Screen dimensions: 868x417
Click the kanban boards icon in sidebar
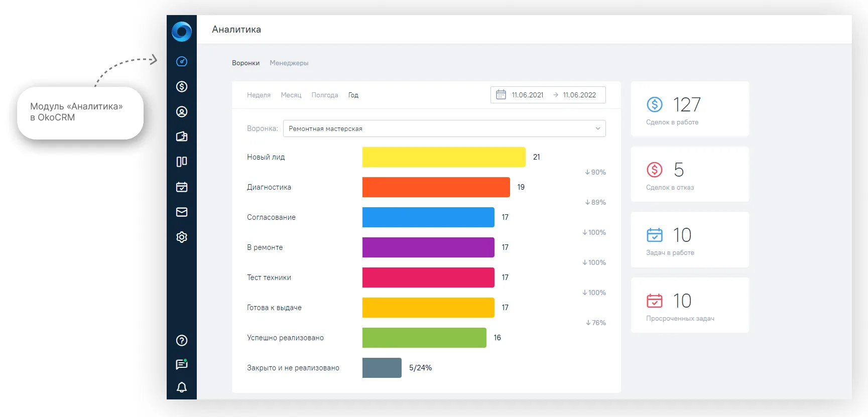pyautogui.click(x=182, y=162)
